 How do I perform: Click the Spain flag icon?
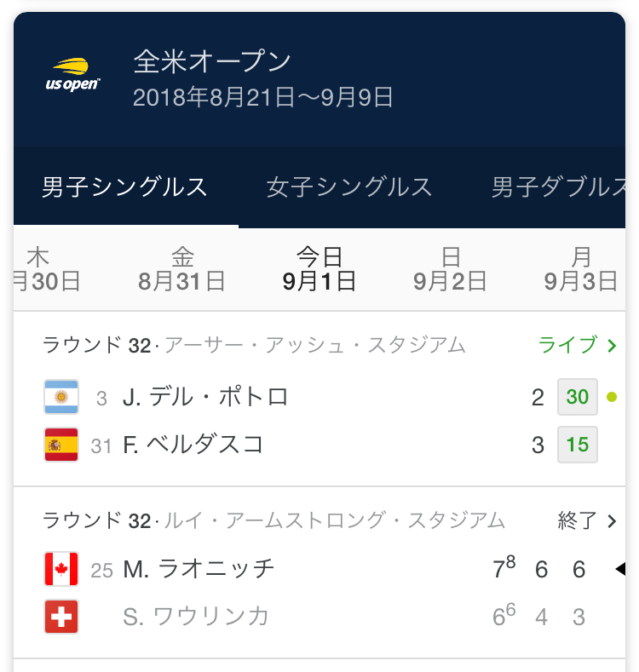coord(61,445)
